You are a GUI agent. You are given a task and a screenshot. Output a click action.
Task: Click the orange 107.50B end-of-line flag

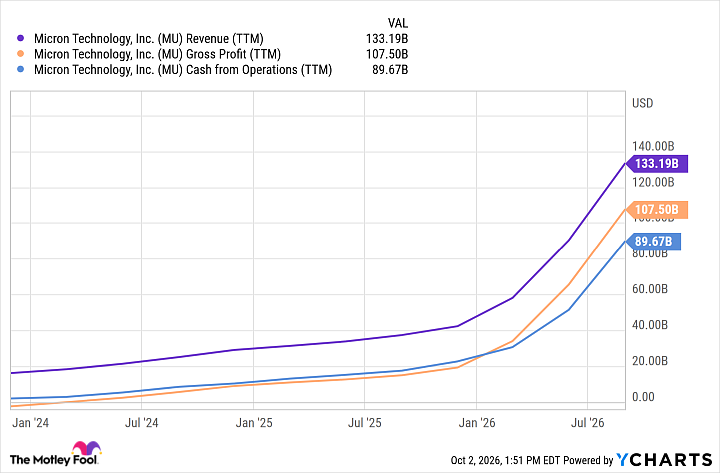(x=657, y=210)
